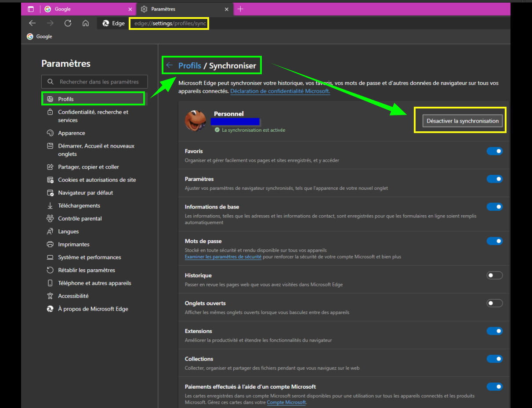Turn on Onglets ouverts sync
This screenshot has height=408, width=532.
pyautogui.click(x=495, y=303)
